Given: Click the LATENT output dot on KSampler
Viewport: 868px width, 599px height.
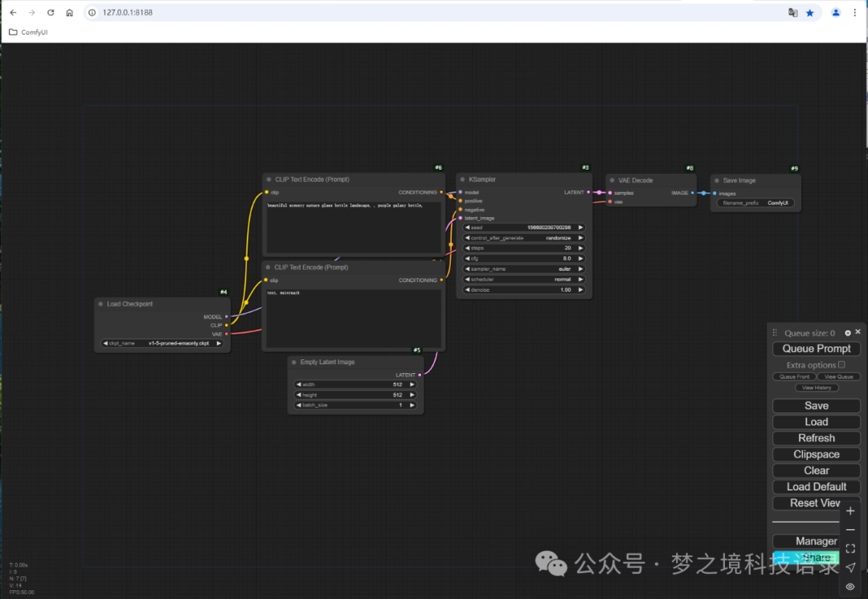Looking at the screenshot, I should 588,192.
